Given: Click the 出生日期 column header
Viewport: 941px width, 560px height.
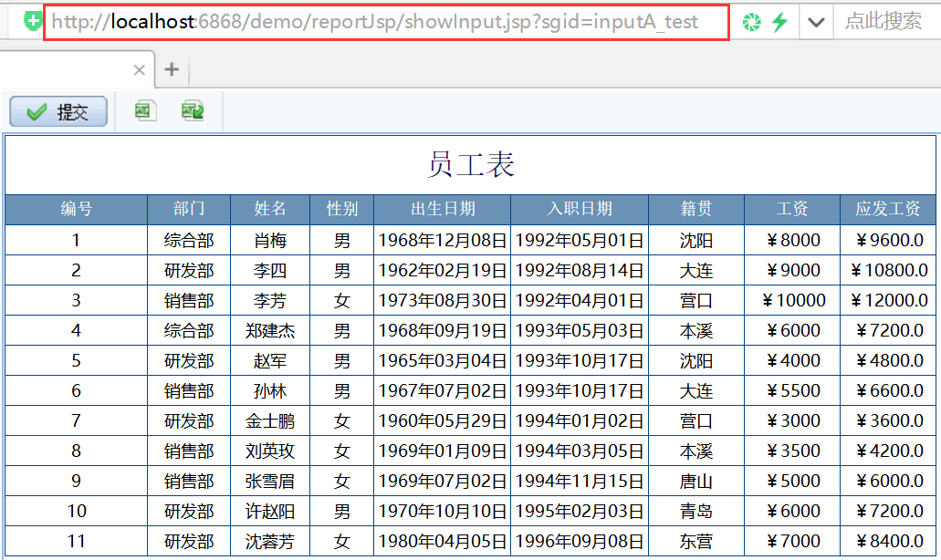Looking at the screenshot, I should (443, 209).
